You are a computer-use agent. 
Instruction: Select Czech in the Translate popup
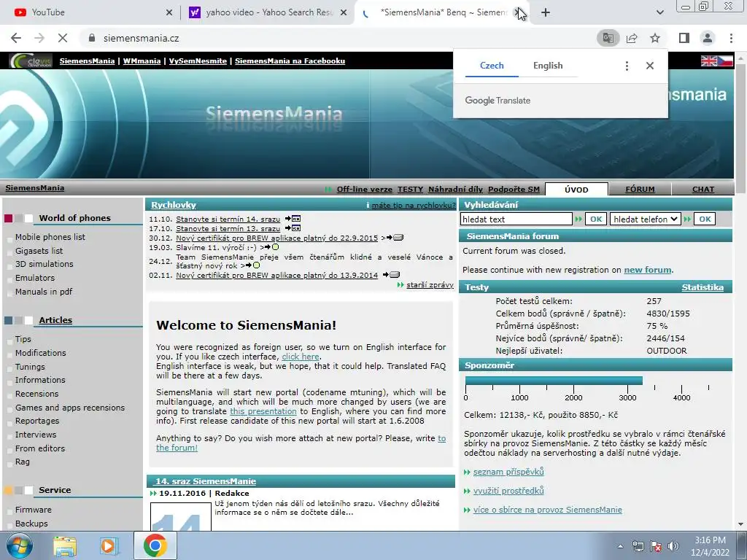pyautogui.click(x=492, y=66)
